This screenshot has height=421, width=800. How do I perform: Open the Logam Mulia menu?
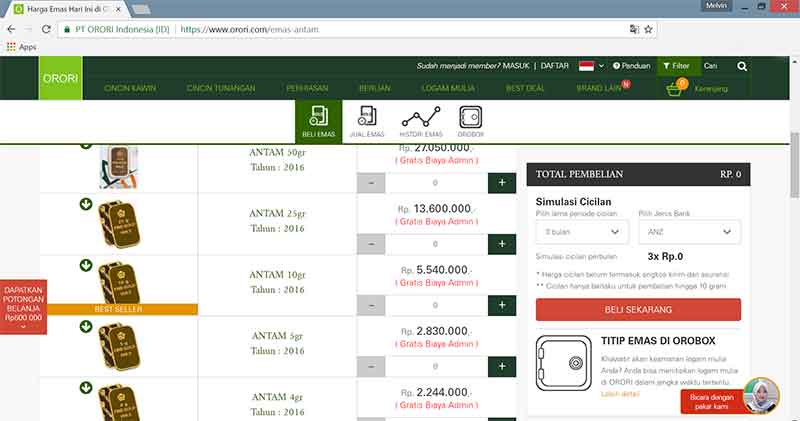447,89
